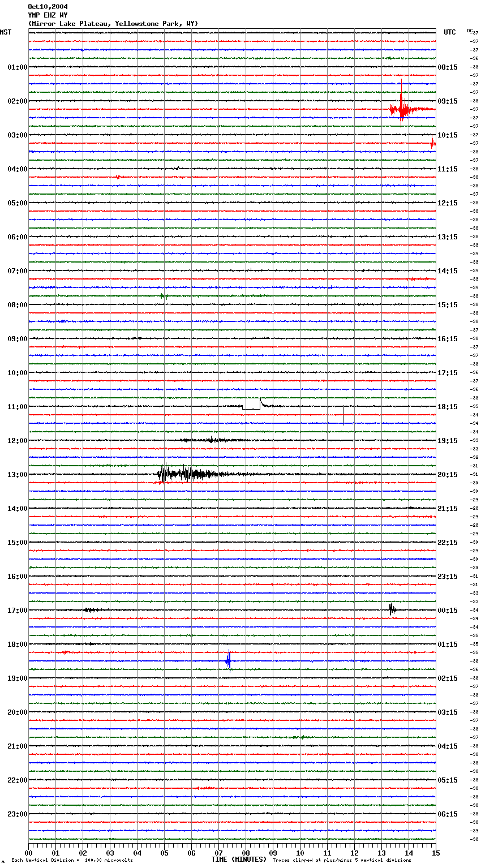The width and height of the screenshot is (481, 868).
Task: Click the 23:00 MST row label
Action: [17, 814]
